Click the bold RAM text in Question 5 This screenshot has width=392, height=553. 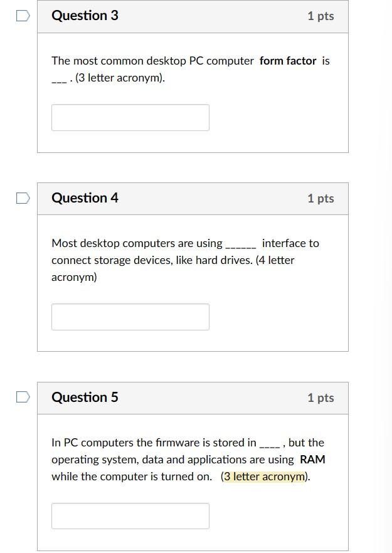coord(313,460)
